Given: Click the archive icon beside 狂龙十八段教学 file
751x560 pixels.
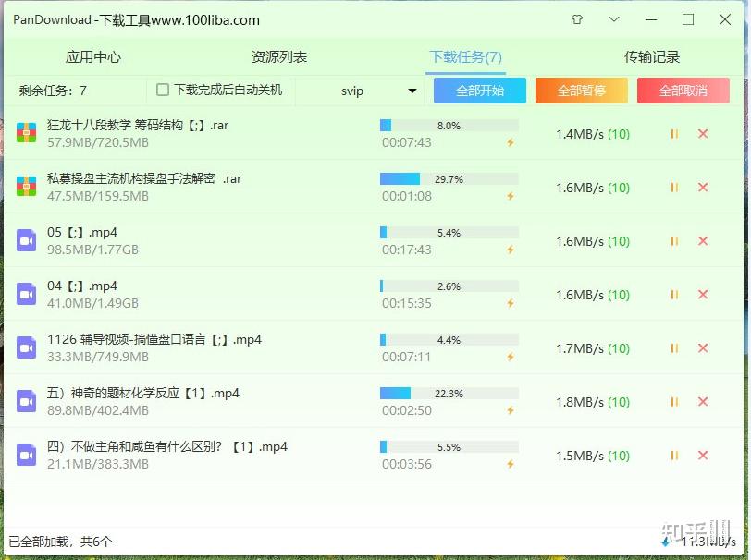Looking at the screenshot, I should (x=25, y=133).
